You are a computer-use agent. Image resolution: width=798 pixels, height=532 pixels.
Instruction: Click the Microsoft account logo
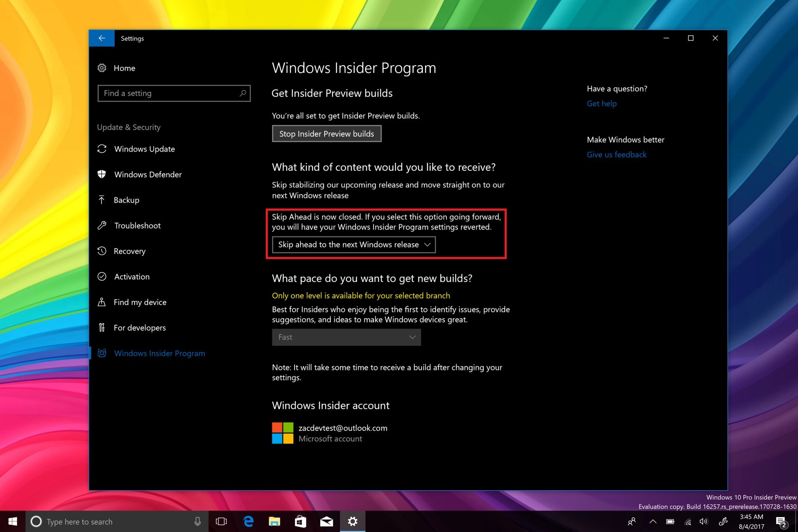[282, 433]
